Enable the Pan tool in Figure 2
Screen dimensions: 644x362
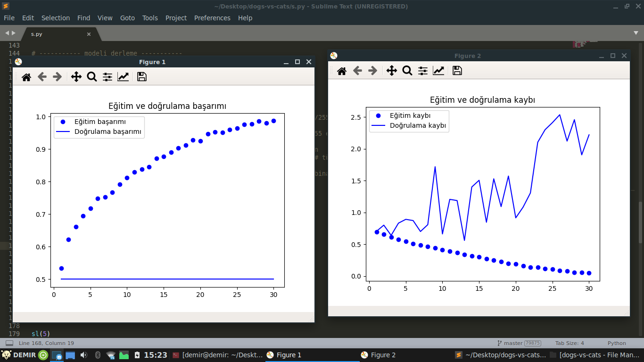[392, 71]
